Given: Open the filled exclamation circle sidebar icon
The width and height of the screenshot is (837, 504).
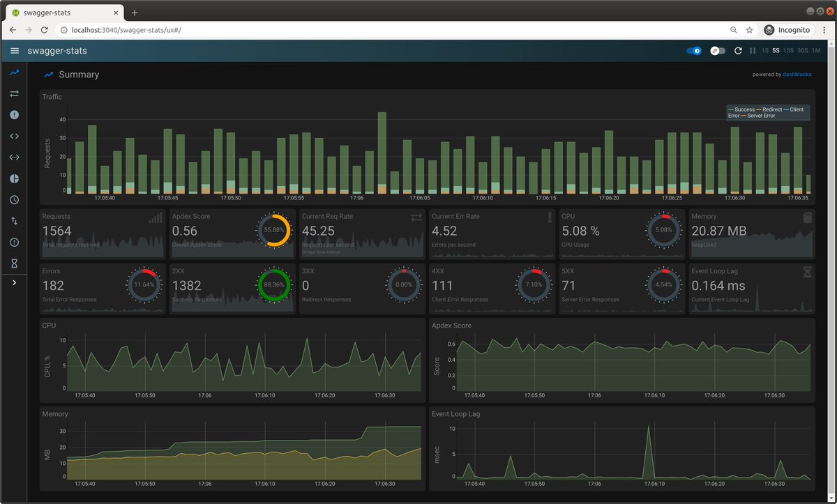Looking at the screenshot, I should [15, 115].
